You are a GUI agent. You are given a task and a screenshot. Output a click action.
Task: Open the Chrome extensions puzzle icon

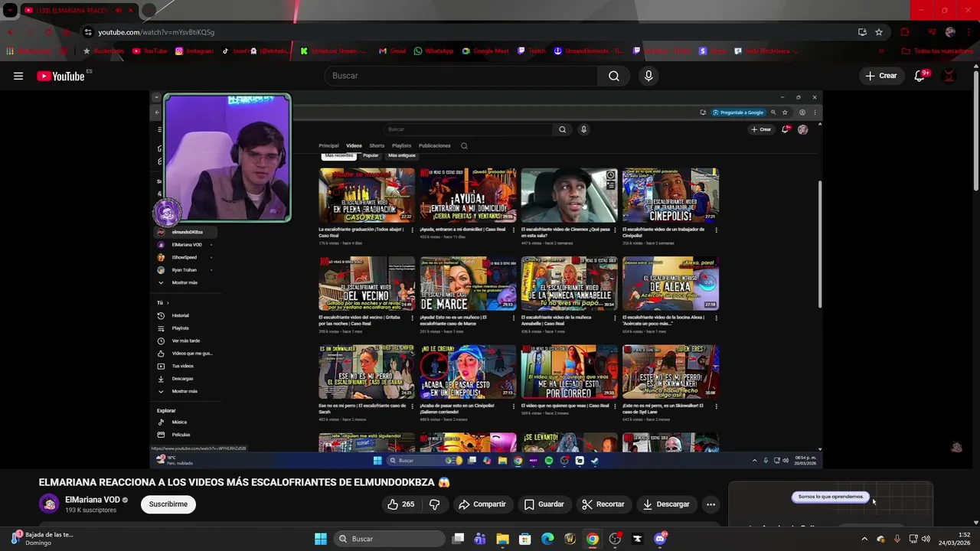[905, 32]
